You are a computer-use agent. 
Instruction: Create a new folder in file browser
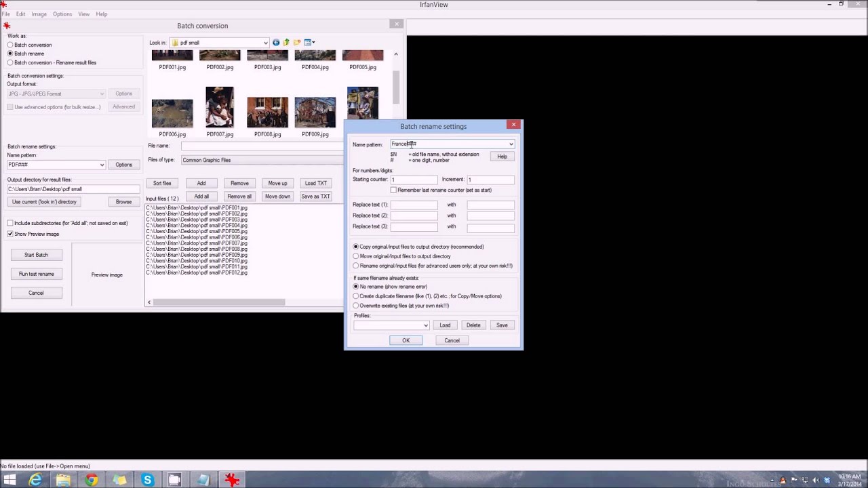(x=297, y=43)
